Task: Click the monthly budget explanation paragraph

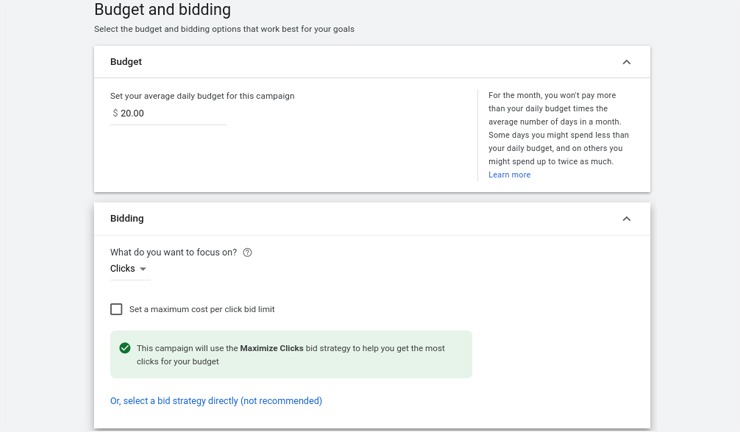Action: [558, 128]
